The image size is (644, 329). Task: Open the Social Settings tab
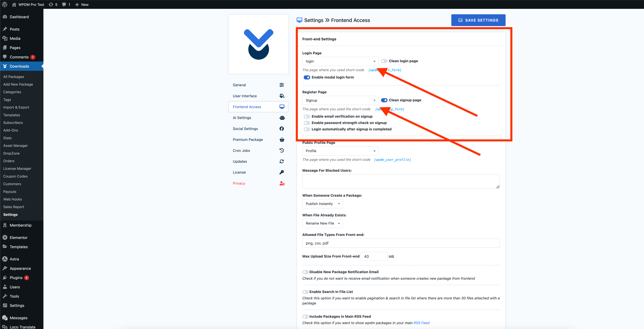click(x=258, y=129)
